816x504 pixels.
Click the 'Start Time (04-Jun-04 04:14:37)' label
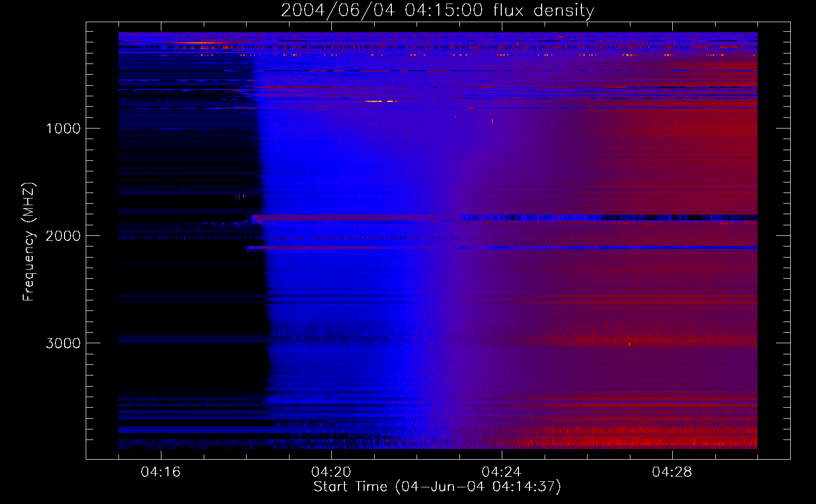pyautogui.click(x=437, y=486)
